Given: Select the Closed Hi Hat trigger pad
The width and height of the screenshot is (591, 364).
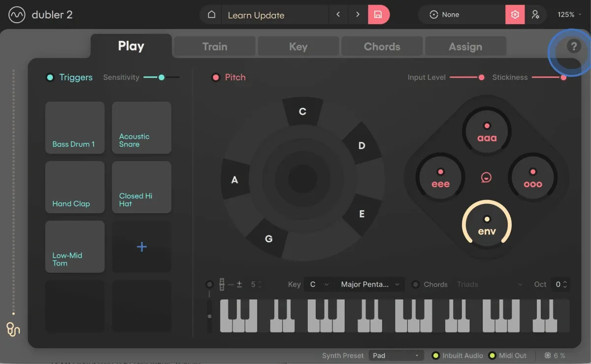Looking at the screenshot, I should tap(142, 187).
